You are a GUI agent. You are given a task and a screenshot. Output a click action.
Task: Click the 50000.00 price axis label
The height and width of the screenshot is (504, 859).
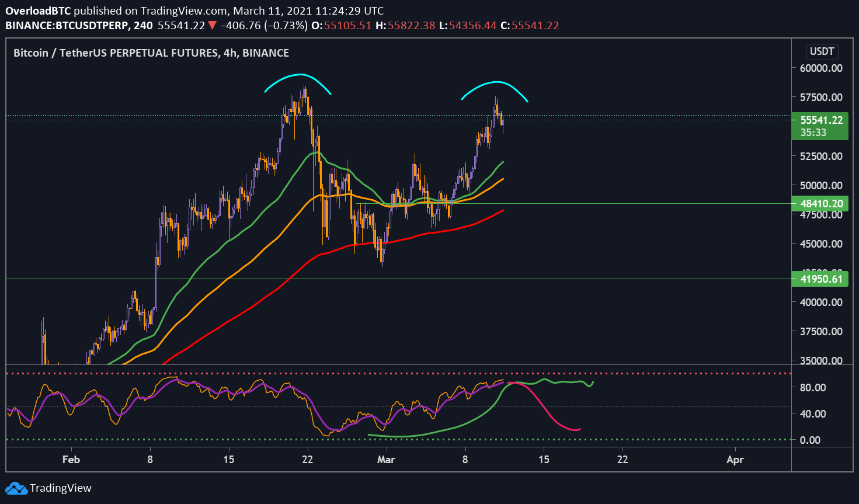pyautogui.click(x=821, y=185)
